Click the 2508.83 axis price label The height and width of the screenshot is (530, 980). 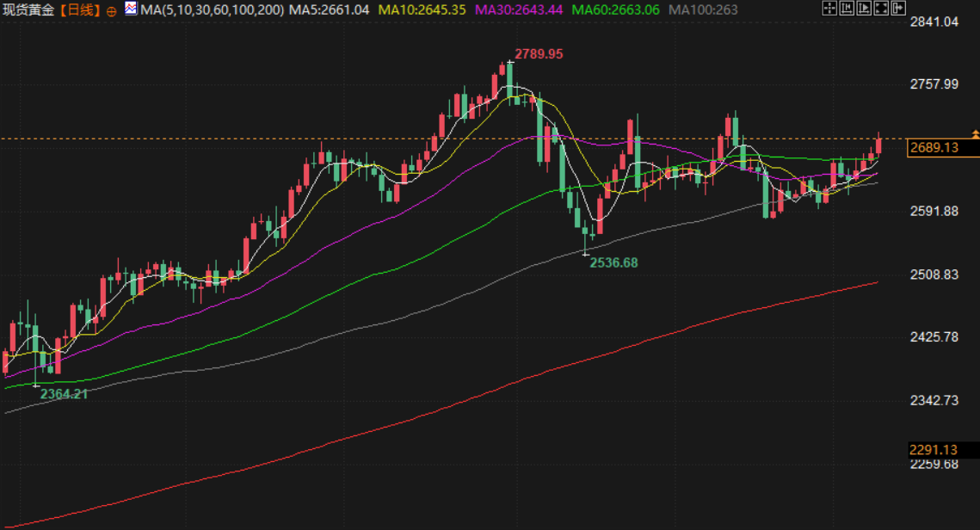pos(934,275)
